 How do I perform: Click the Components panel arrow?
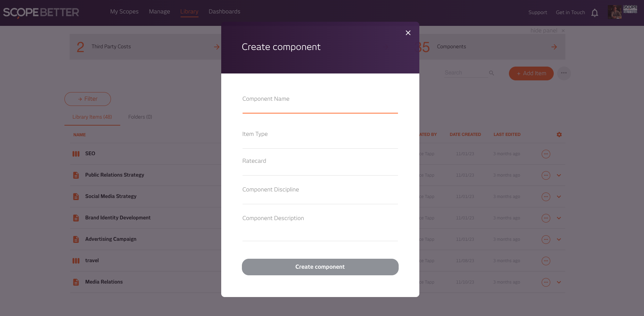pyautogui.click(x=554, y=47)
